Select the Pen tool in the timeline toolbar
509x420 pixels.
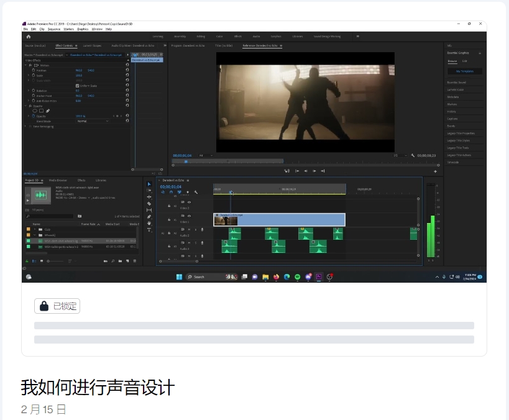[149, 216]
